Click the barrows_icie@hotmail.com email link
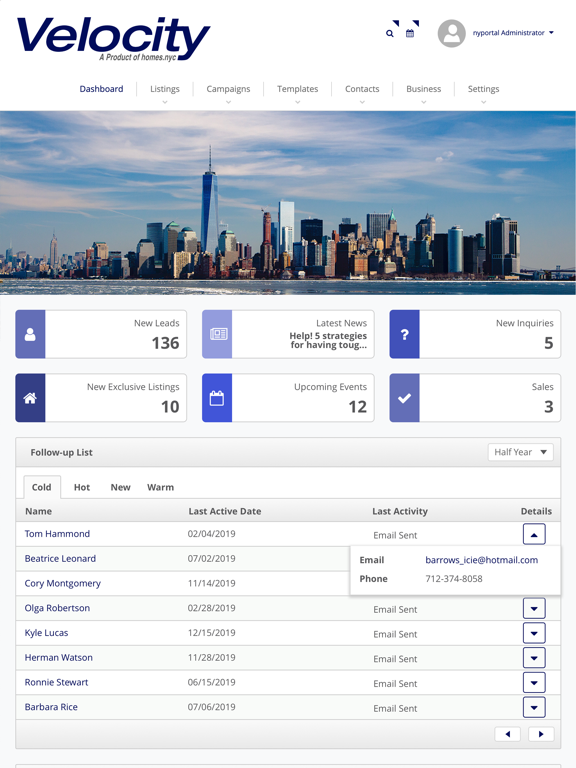The width and height of the screenshot is (576, 768). 481,560
